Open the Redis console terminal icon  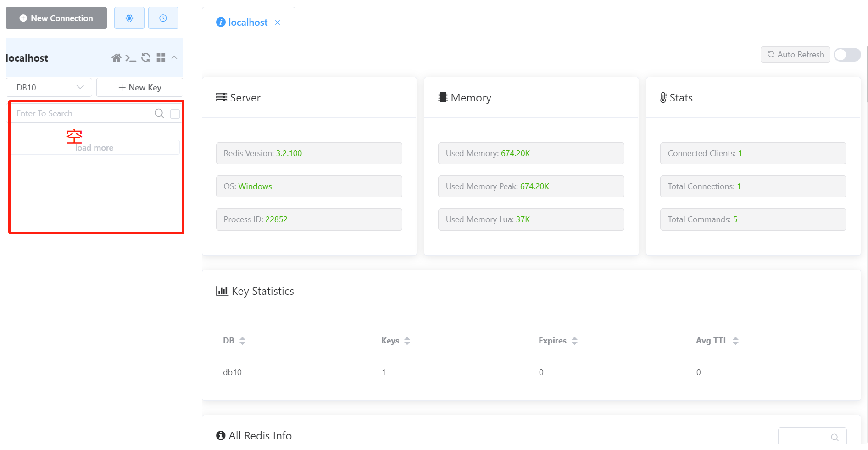131,58
